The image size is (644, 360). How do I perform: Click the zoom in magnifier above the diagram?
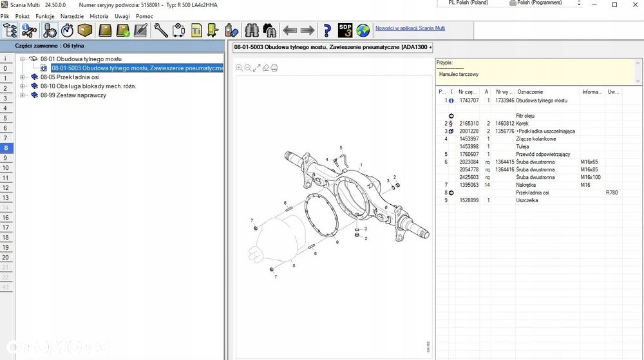pyautogui.click(x=240, y=68)
